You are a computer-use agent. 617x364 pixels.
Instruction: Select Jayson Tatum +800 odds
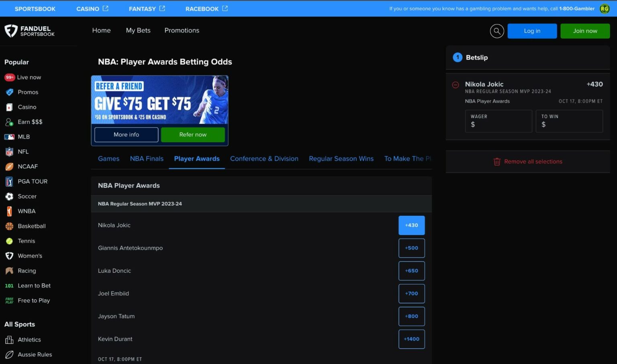[x=411, y=316]
